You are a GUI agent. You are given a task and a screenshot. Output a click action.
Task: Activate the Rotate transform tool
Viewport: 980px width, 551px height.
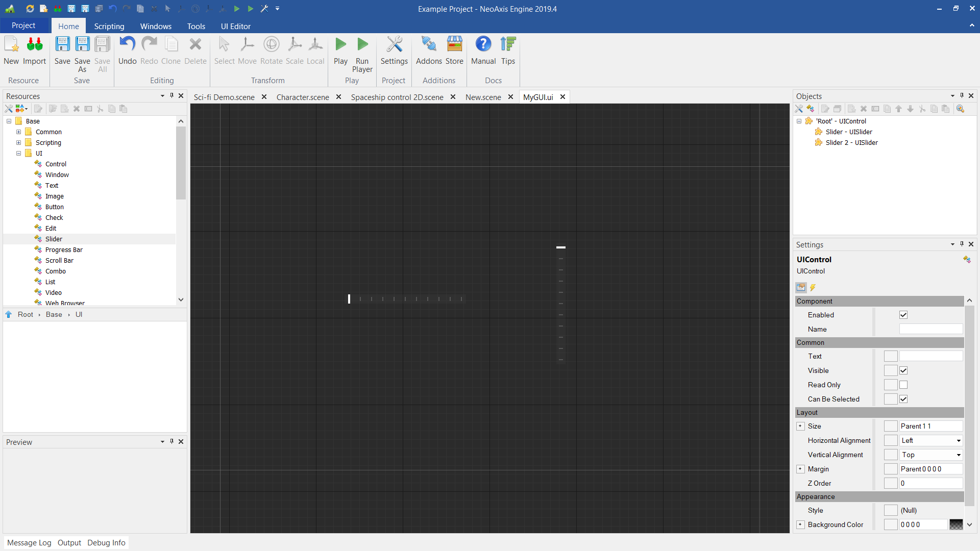271,49
